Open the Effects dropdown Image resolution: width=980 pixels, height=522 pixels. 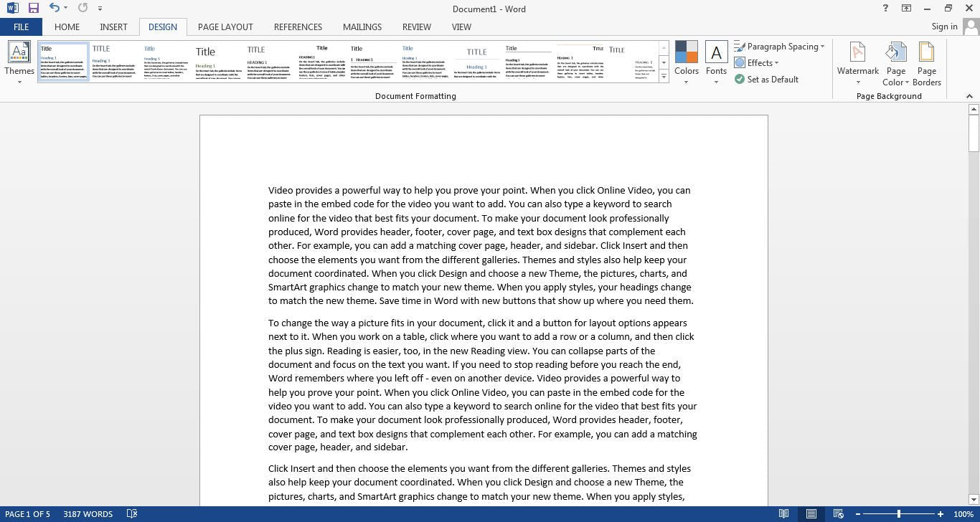[x=760, y=62]
